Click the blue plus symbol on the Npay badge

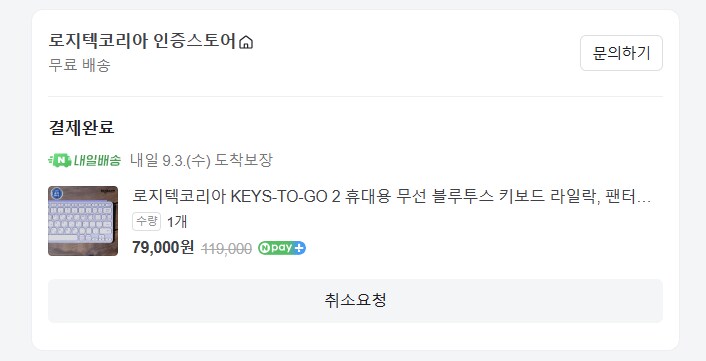point(299,248)
